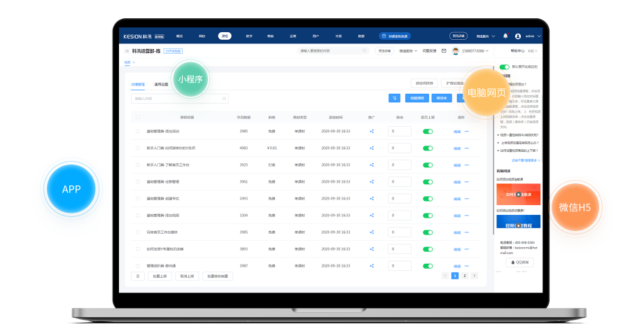Screen dimensions: 644x329
Task: Check the box for the 3204 learners course row
Action: click(x=138, y=215)
